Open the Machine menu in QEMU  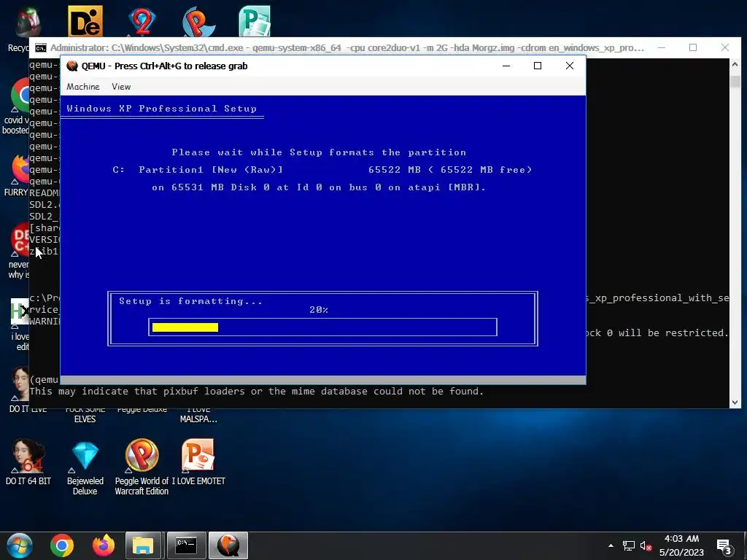coord(83,87)
